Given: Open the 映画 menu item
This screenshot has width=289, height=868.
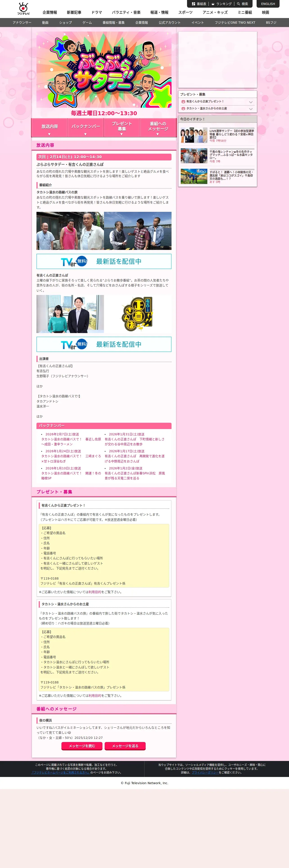Looking at the screenshot, I should coord(265,12).
